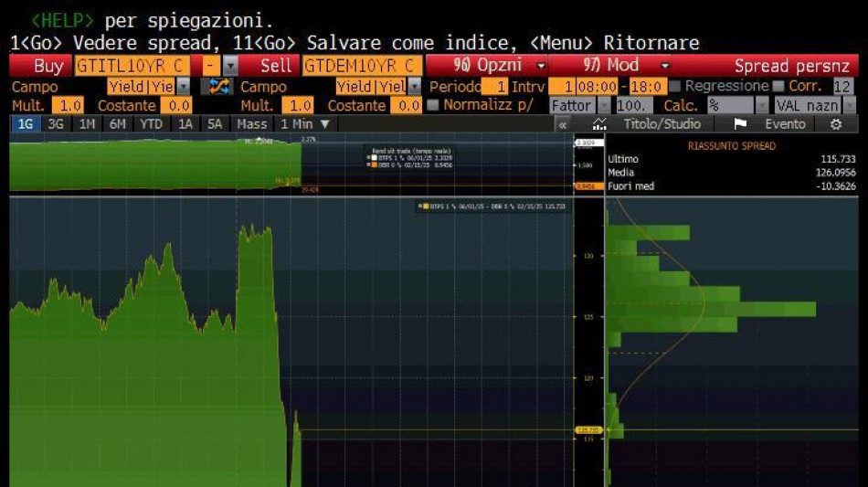This screenshot has height=487, width=868.
Task: Click the GTDEM10YR security field
Action: [x=363, y=66]
